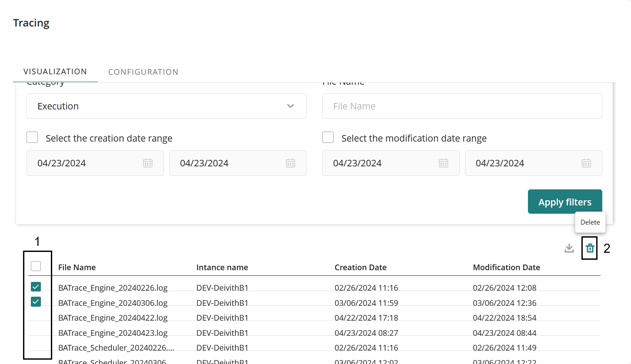The width and height of the screenshot is (631, 364).
Task: Select BATrace_Engine_20240306.log file name
Action: (x=113, y=303)
